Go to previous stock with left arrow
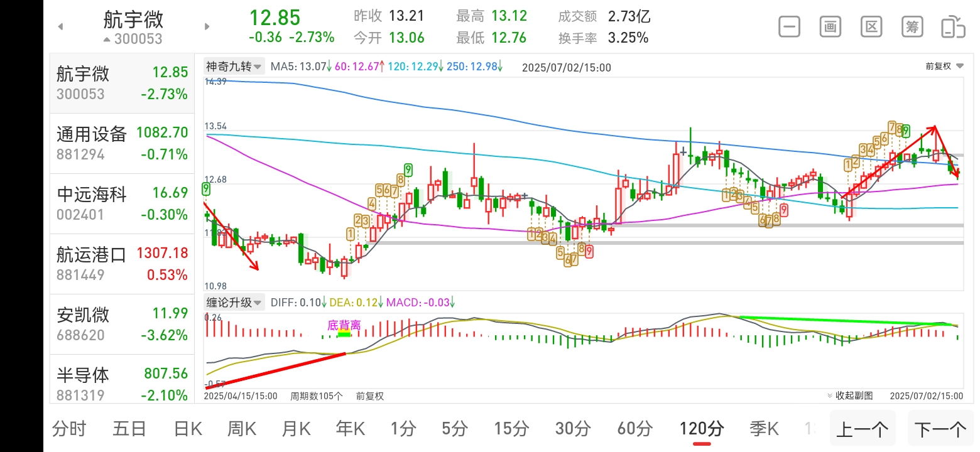980x452 pixels. (x=60, y=26)
